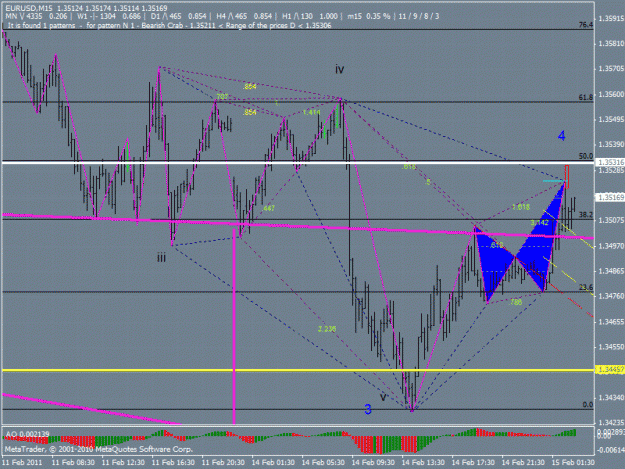Click the 1.35600 price axis label
This screenshot has width=625, height=469.
pyautogui.click(x=611, y=94)
